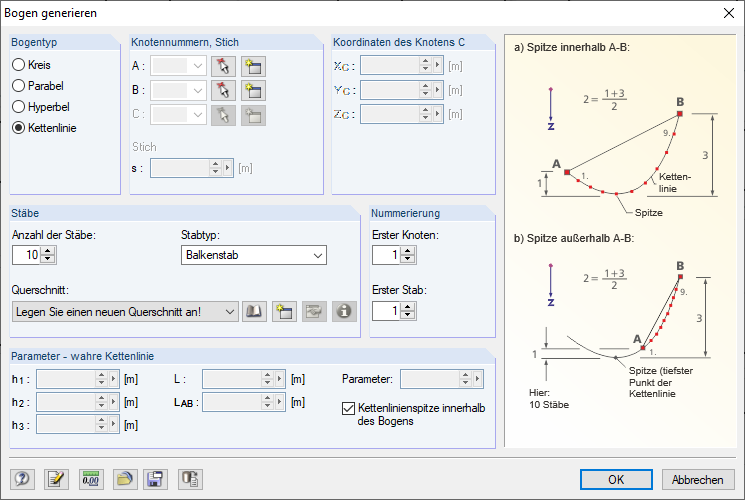The image size is (745, 500).
Task: Select the Hyperbel arc type
Action: point(41,106)
